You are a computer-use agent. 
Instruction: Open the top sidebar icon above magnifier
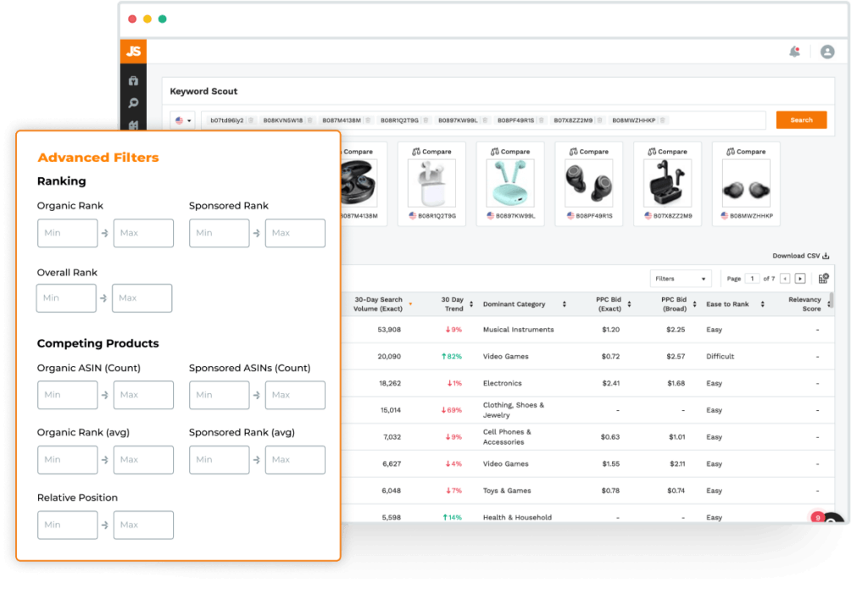133,80
